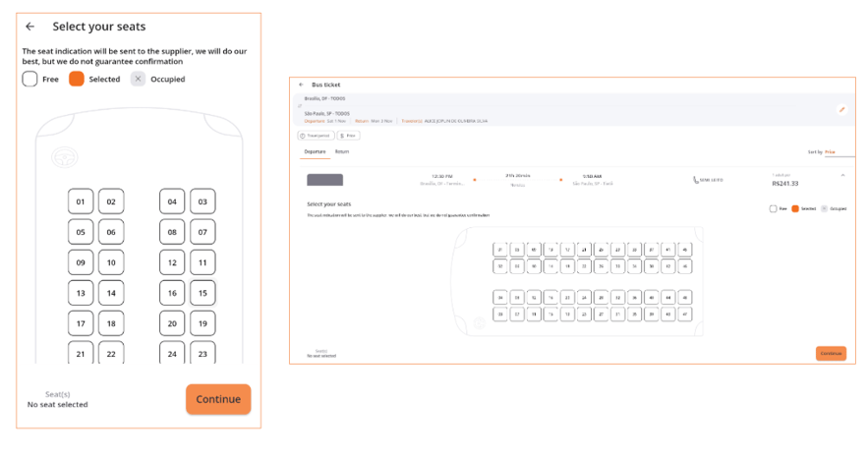868x458 pixels.
Task: Click the orange pencil edit icon
Action: click(841, 109)
